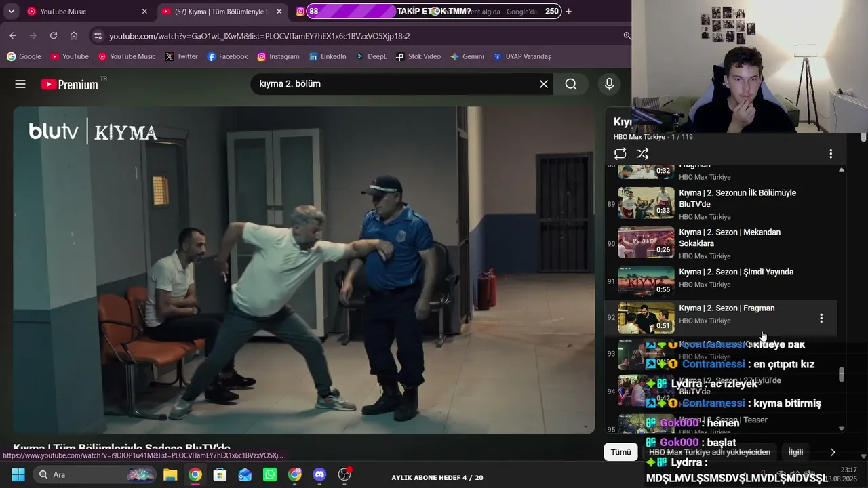868x488 pixels.
Task: Click the Kıyma video player
Action: [304, 270]
